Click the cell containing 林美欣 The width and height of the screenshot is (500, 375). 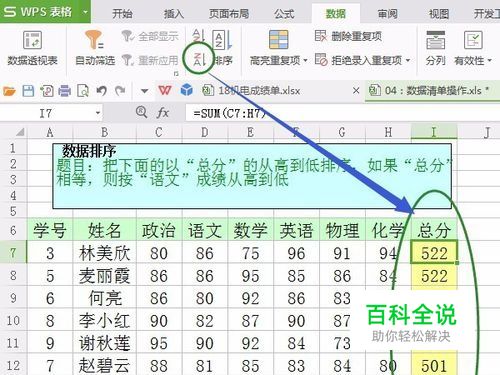pos(105,253)
